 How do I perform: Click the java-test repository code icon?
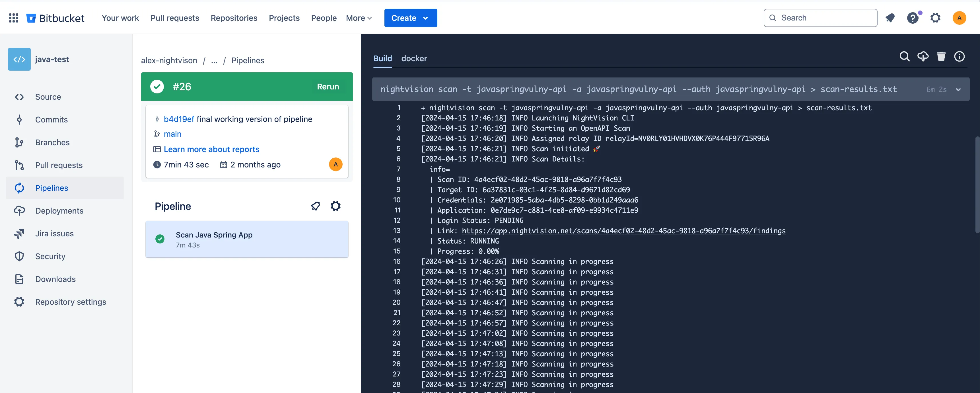pyautogui.click(x=19, y=60)
